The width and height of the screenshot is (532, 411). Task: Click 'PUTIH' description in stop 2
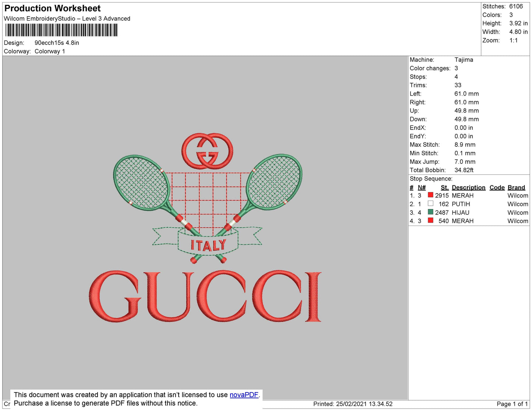[461, 204]
